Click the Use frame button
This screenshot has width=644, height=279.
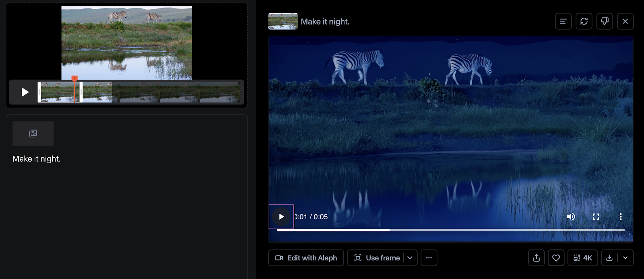pyautogui.click(x=376, y=258)
